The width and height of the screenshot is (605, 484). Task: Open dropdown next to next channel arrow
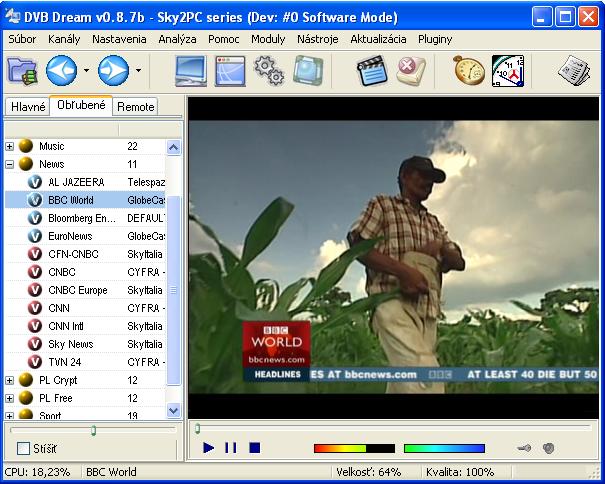click(138, 71)
